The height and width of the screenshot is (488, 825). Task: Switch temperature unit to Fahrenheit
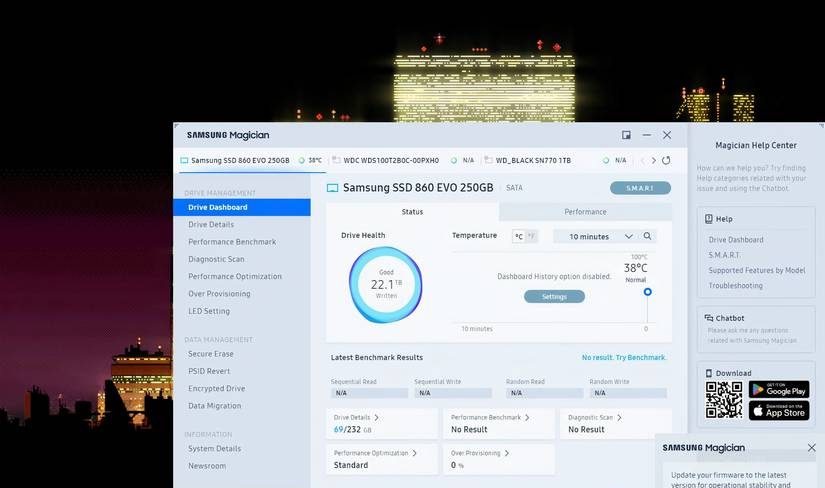531,236
